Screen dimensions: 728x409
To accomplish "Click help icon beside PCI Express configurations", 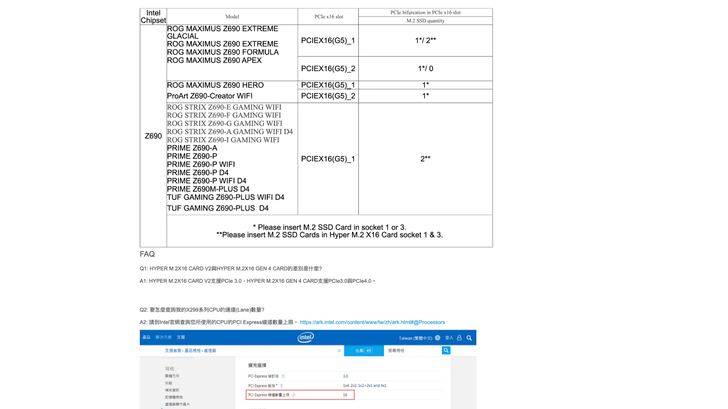I will point(281,385).
